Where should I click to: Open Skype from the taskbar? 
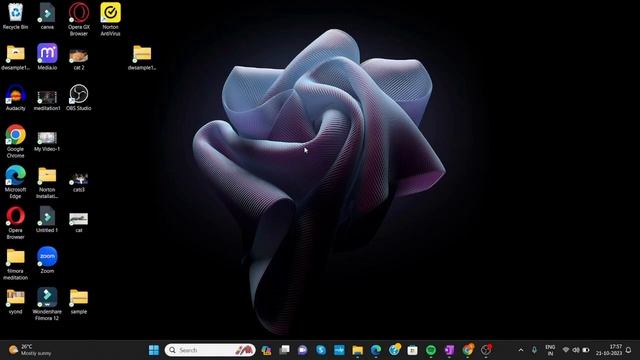pyautogui.click(x=321, y=350)
